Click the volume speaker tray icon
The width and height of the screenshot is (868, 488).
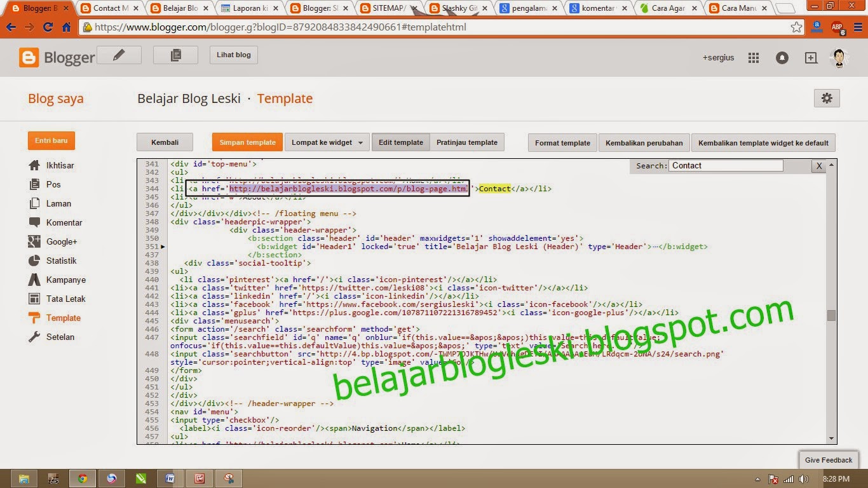pos(803,479)
